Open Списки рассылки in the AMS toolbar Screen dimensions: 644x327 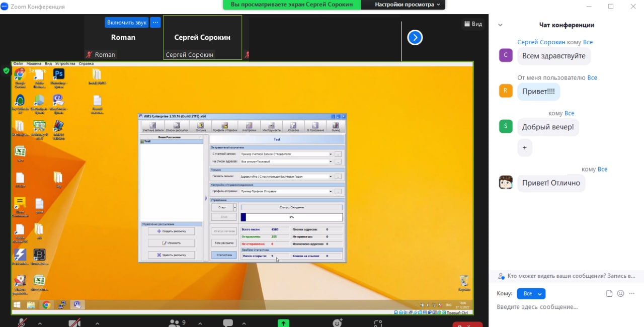pos(176,127)
